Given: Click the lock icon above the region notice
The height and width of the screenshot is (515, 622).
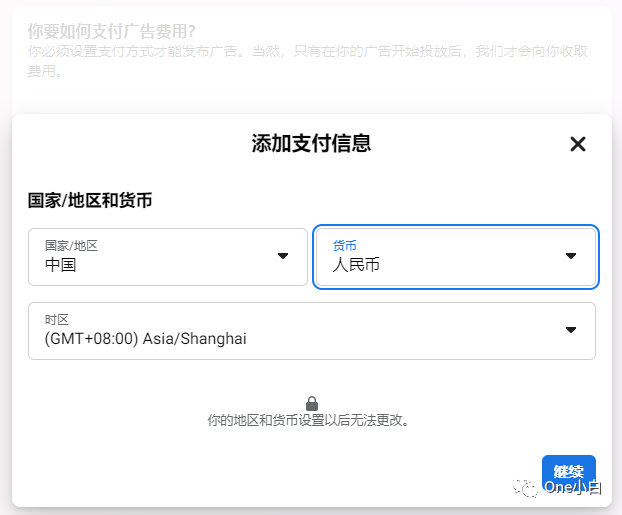Looking at the screenshot, I should pyautogui.click(x=312, y=404).
